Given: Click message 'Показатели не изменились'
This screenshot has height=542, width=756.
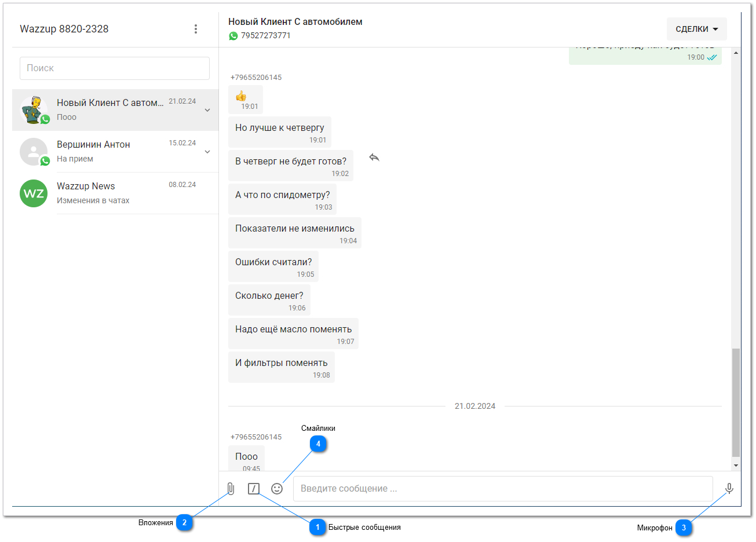Looking at the screenshot, I should click(x=295, y=233).
